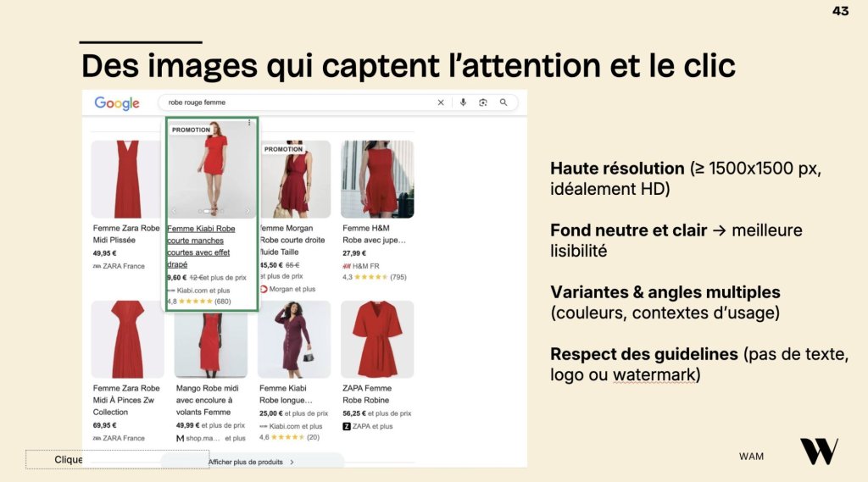The height and width of the screenshot is (482, 868).
Task: Open the Femme Kiabi Robe courte manches link
Action: [x=201, y=247]
